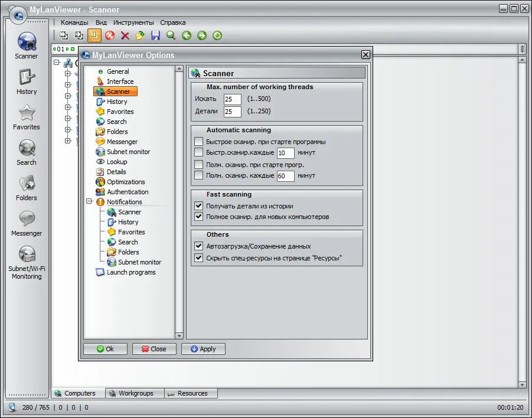This screenshot has width=532, height=418.
Task: Open the Инструменты menu
Action: click(x=133, y=22)
